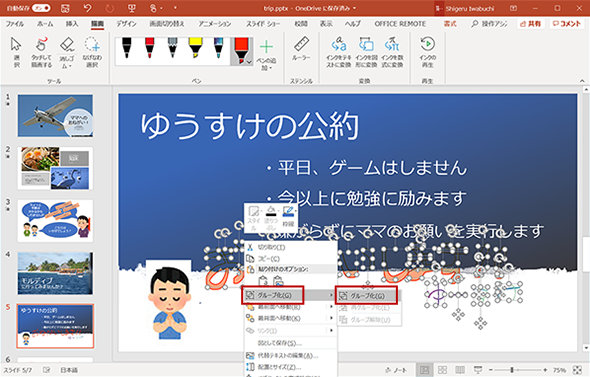Switch to the デザイン tab
Viewport: 590px width, 377px height.
[x=126, y=24]
